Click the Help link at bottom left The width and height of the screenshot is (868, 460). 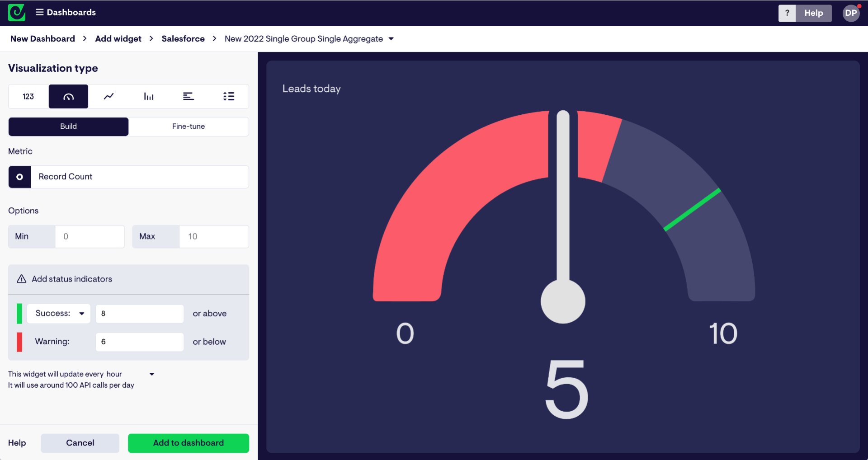pyautogui.click(x=17, y=443)
